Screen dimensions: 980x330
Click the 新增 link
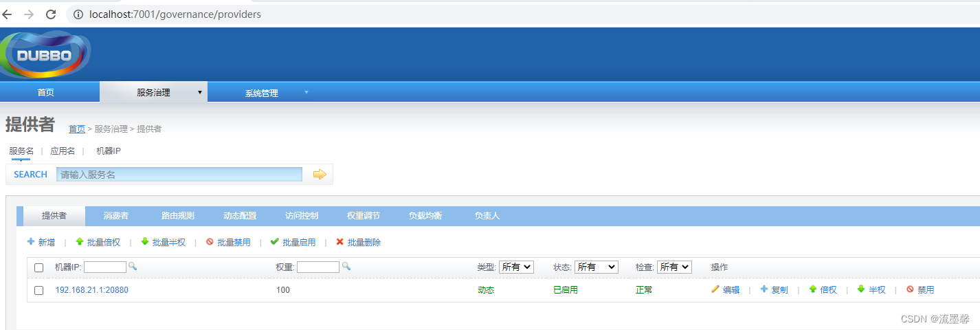(x=47, y=243)
